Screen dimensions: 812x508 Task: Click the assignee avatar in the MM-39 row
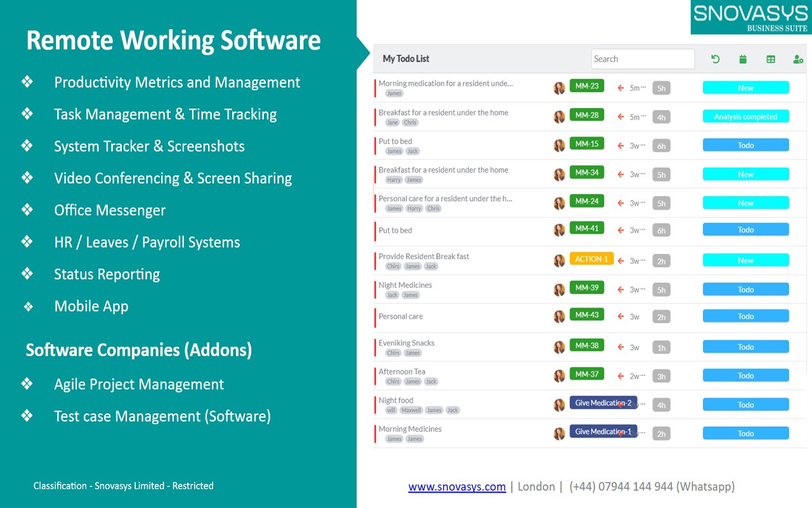point(559,290)
